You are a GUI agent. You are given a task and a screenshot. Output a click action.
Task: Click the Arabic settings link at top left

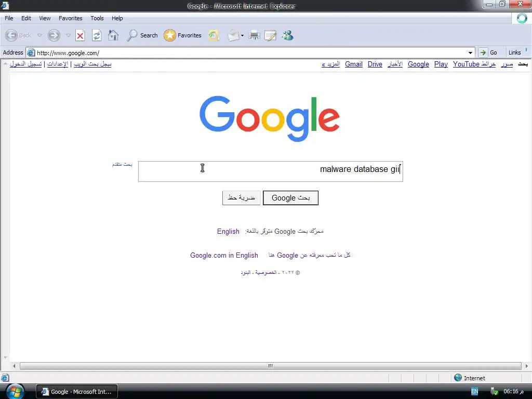click(58, 64)
